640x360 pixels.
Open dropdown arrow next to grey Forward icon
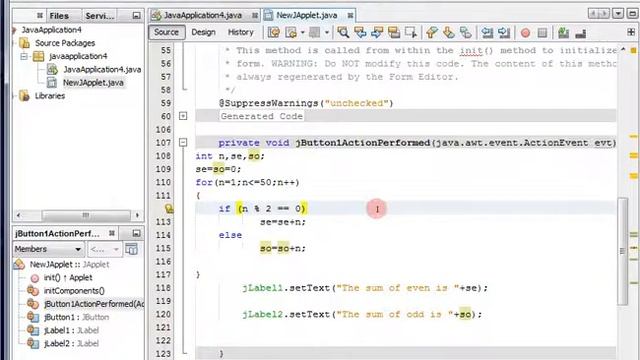pyautogui.click(x=327, y=32)
